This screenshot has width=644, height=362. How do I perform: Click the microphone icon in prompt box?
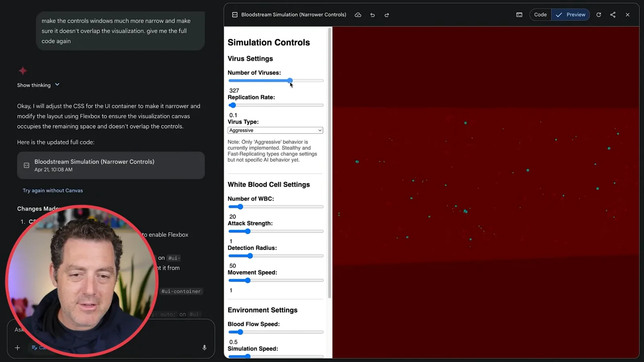204,348
